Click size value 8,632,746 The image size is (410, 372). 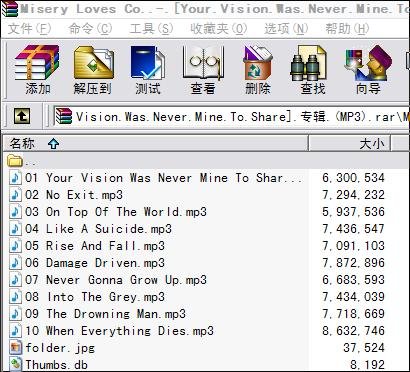coord(353,331)
